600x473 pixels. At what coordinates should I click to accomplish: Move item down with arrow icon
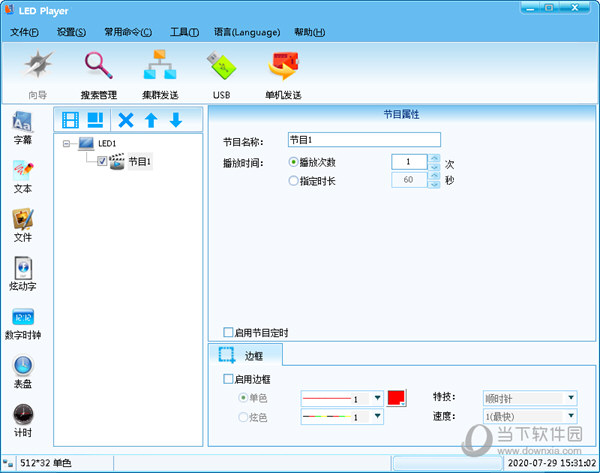(176, 120)
